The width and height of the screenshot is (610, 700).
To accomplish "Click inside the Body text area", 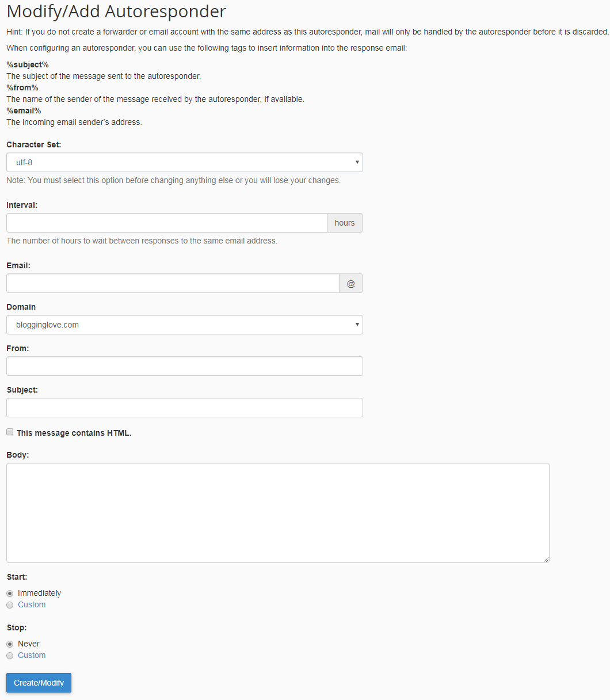I will 276,512.
